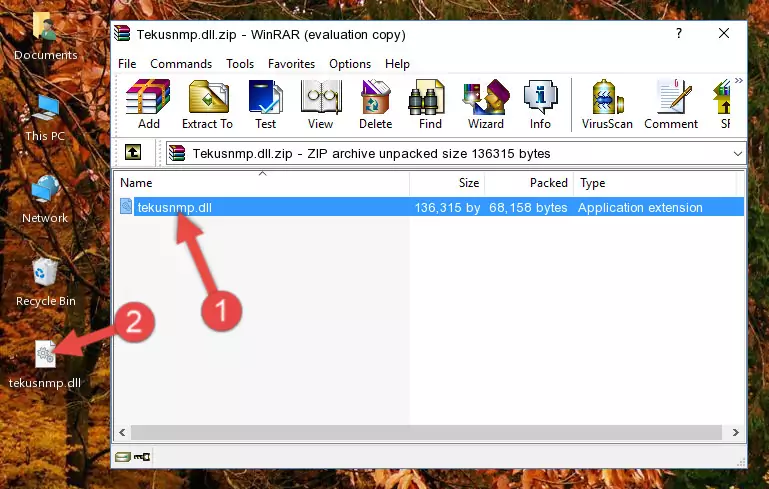Click the horizontal scrollbar track

(426, 433)
